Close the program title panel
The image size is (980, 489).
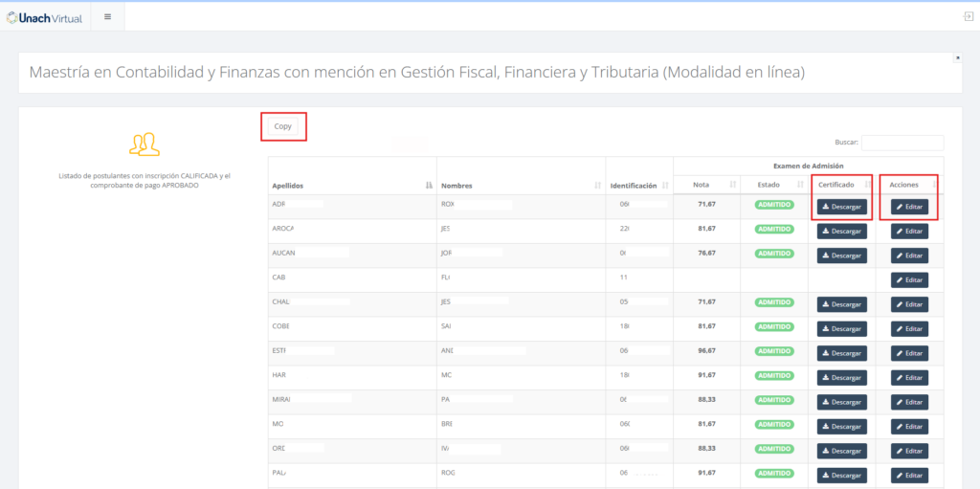pos(957,57)
